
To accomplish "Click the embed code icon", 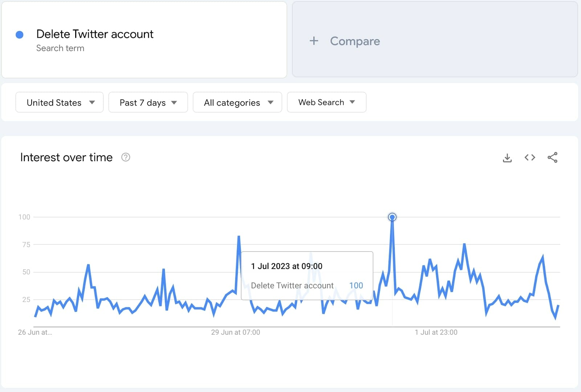I will pos(530,158).
